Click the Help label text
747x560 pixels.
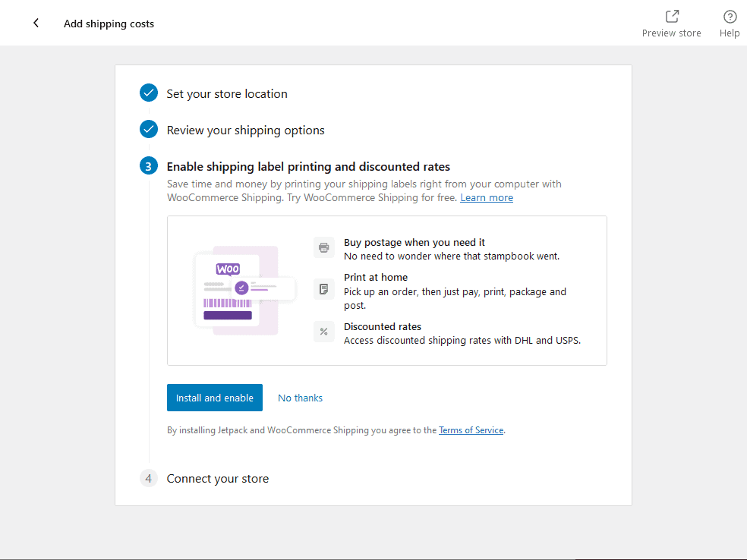coord(730,33)
